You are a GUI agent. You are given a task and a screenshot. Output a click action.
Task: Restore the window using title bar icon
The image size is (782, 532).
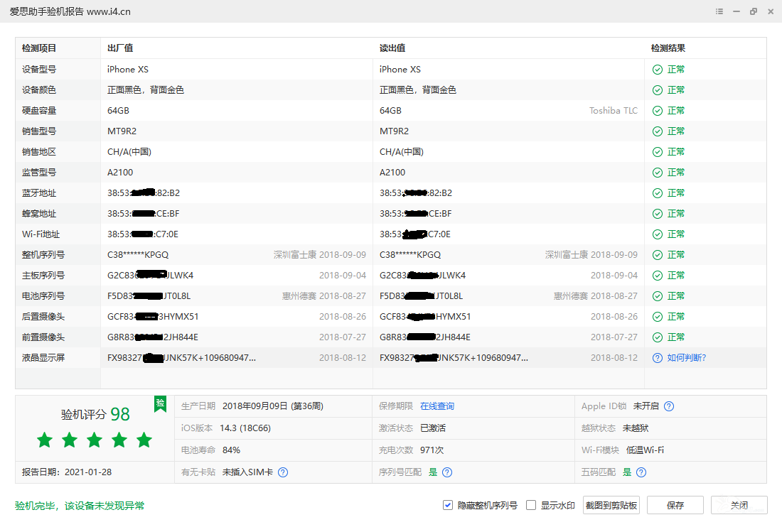click(753, 11)
